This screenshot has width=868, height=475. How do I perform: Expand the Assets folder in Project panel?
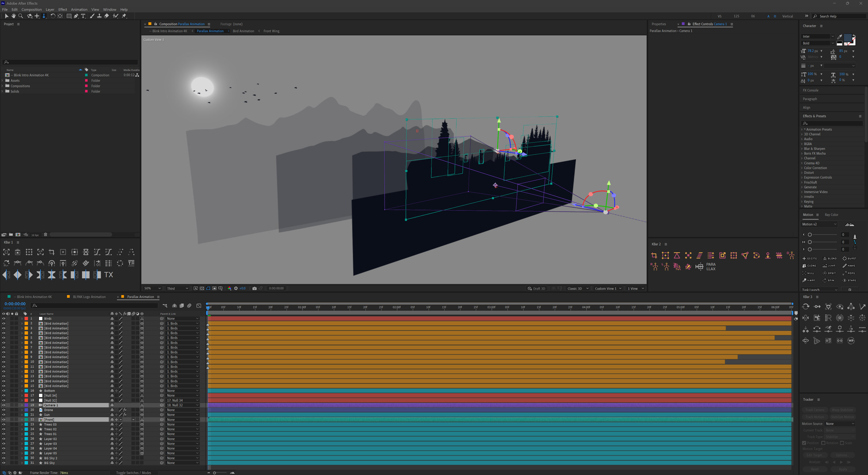[x=3, y=81]
